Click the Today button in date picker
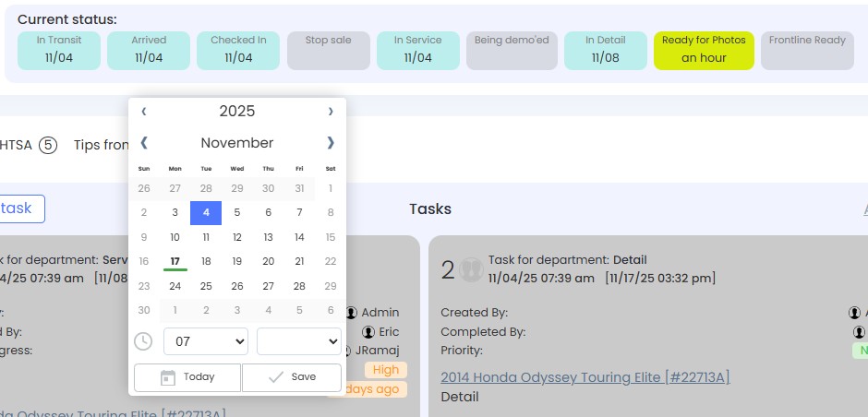The height and width of the screenshot is (417, 868). 187,377
